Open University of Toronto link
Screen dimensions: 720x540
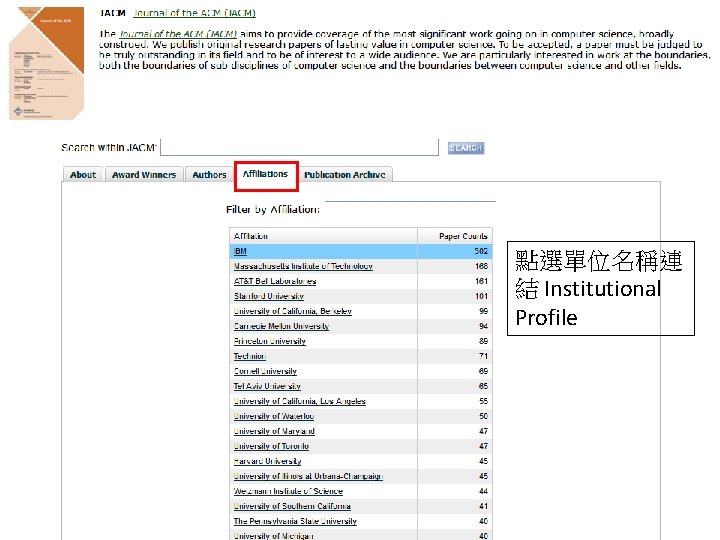pyautogui.click(x=271, y=446)
